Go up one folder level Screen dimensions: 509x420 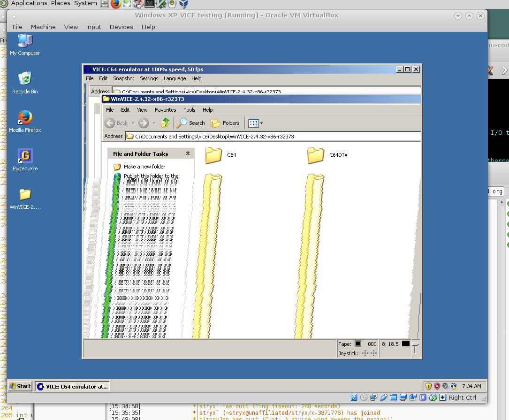(165, 123)
